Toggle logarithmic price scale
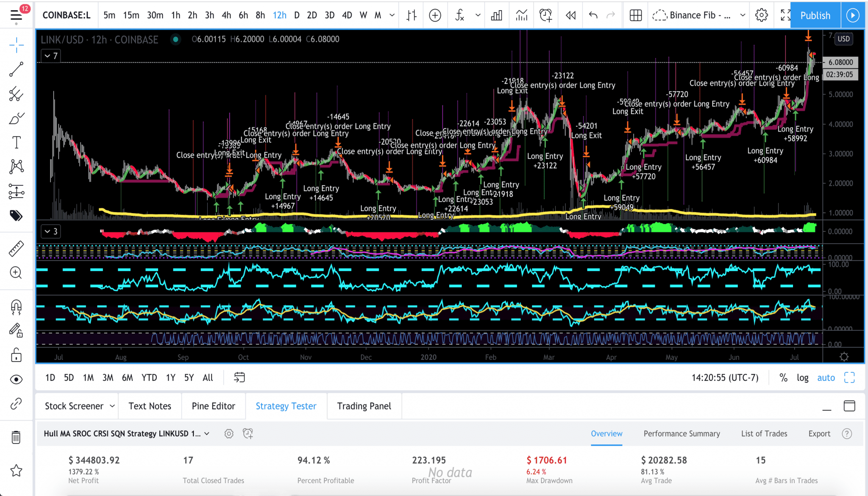 [802, 377]
